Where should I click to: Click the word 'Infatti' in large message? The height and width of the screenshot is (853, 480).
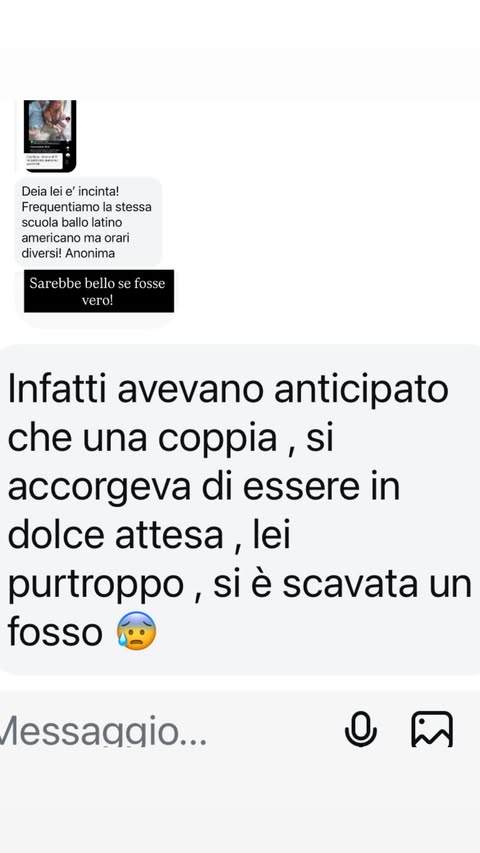pos(58,390)
